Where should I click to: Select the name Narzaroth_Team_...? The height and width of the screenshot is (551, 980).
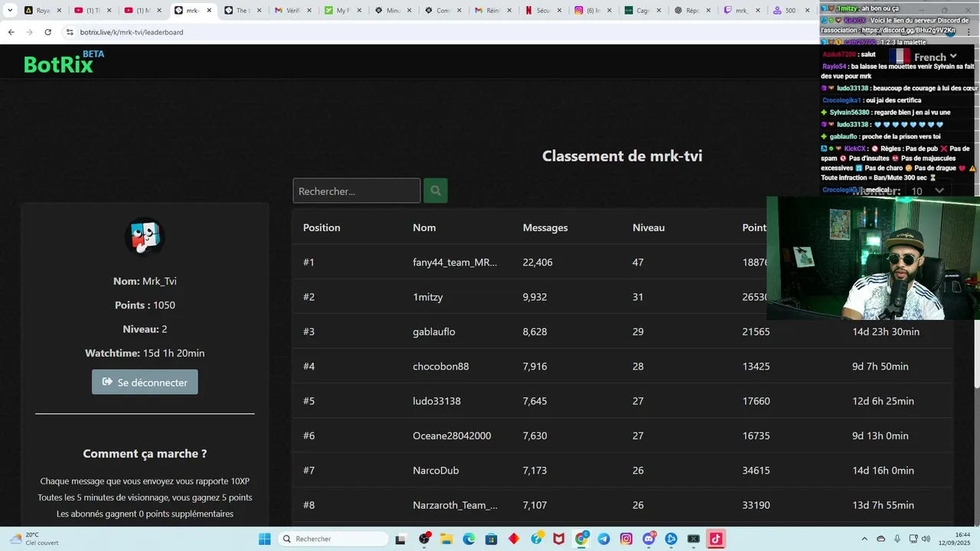(455, 505)
